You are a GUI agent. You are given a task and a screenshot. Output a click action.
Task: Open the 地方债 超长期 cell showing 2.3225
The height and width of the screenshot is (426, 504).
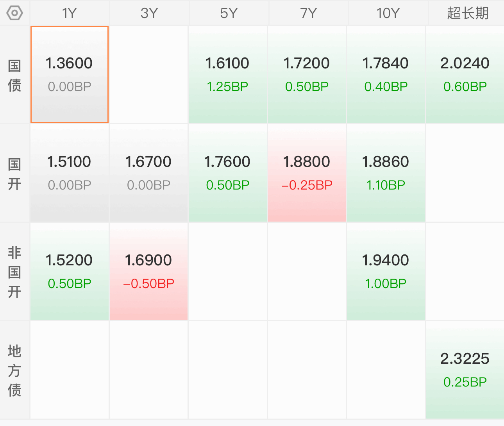tap(465, 370)
